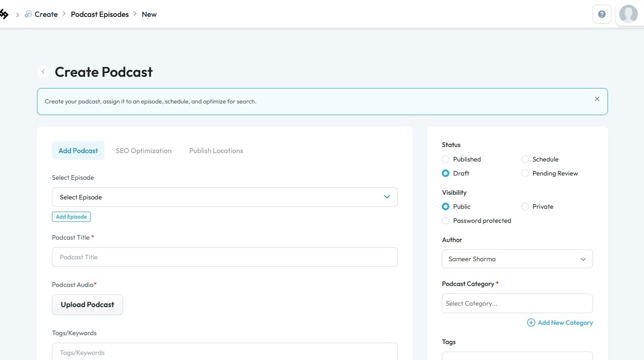Select the Published status radio button
This screenshot has height=360, width=644.
click(446, 159)
